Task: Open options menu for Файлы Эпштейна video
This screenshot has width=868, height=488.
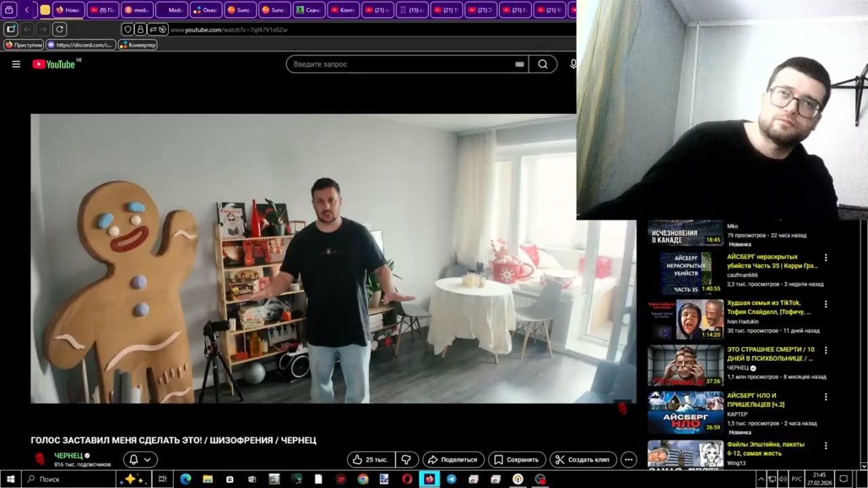Action: 826,446
